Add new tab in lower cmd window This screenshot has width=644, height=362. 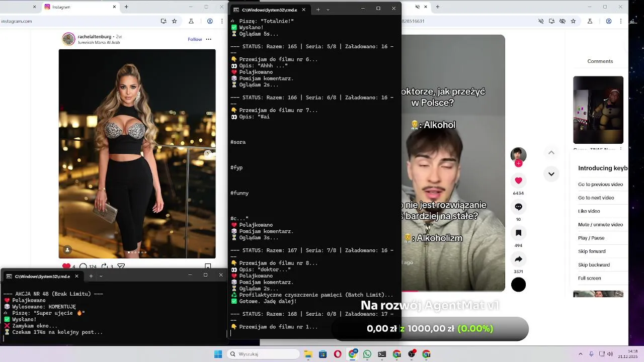click(x=91, y=276)
